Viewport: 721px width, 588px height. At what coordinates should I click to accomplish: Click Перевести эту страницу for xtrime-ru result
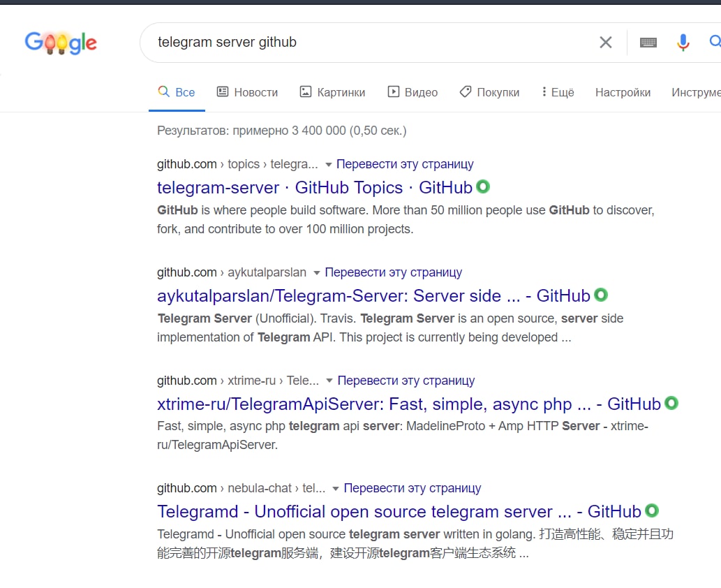406,381
